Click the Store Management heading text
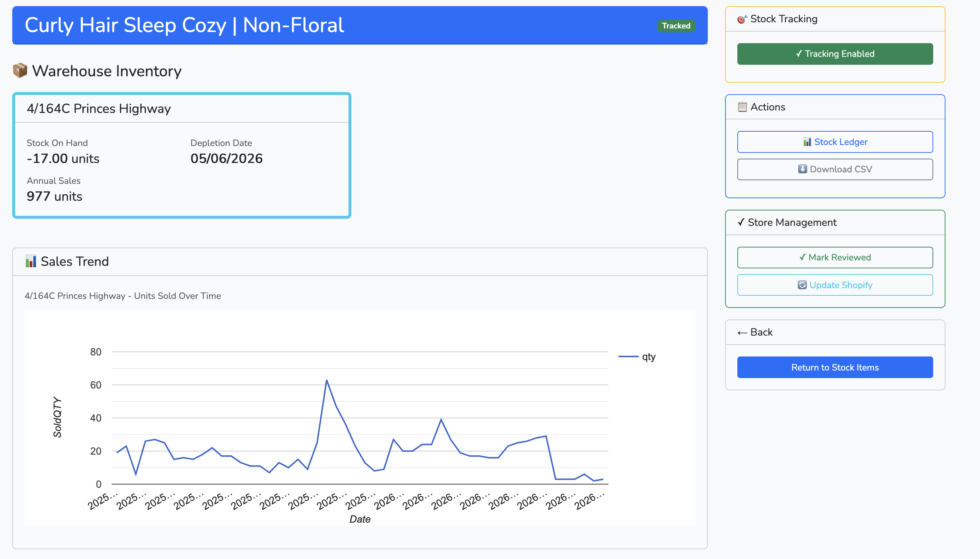The height and width of the screenshot is (559, 980). click(x=792, y=222)
